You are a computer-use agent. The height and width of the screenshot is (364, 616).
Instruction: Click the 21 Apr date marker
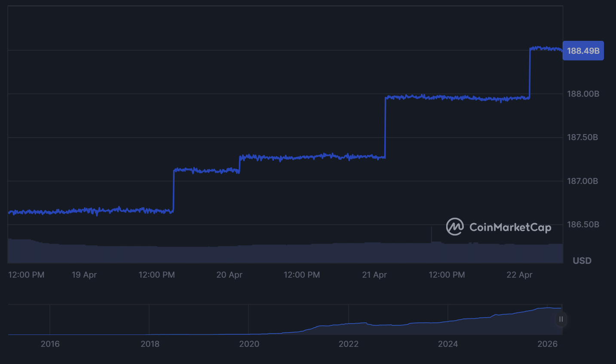click(374, 275)
